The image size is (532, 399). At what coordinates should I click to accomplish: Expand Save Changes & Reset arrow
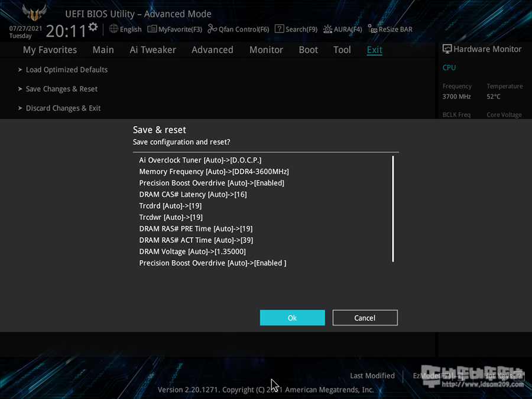pos(20,89)
